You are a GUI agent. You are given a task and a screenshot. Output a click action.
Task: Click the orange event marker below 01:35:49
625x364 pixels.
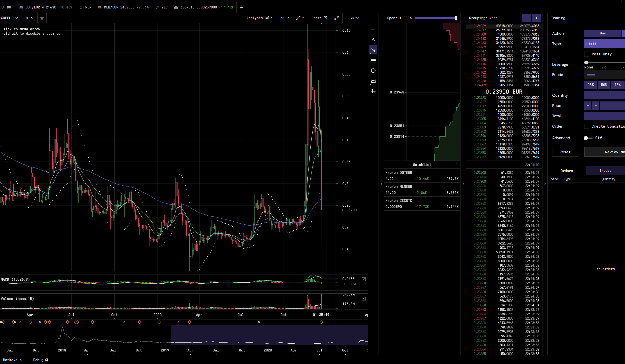tap(321, 322)
